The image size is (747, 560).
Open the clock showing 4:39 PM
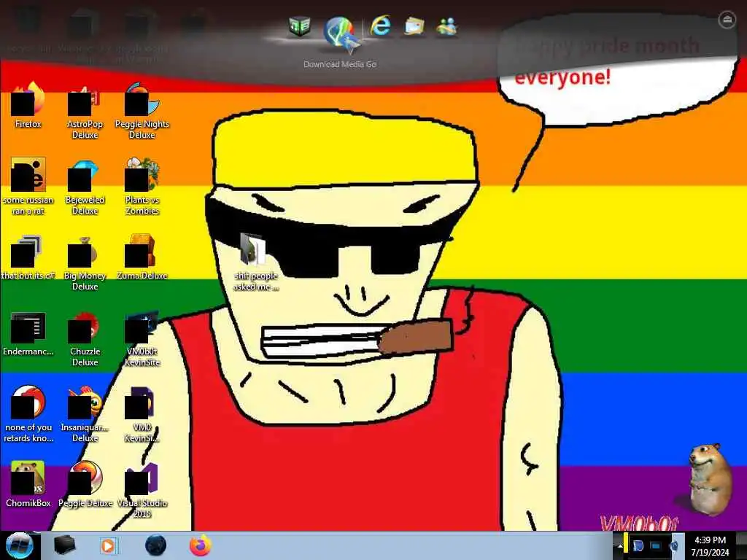(x=710, y=545)
